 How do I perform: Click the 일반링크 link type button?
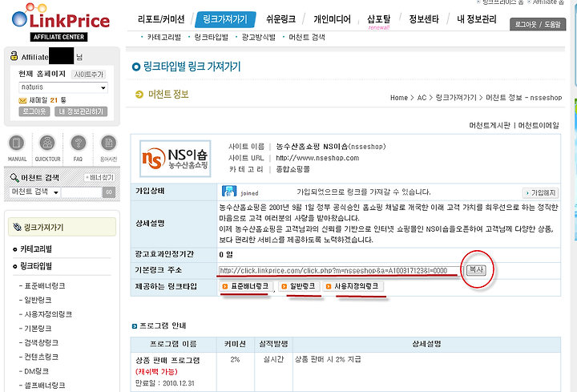coord(299,286)
